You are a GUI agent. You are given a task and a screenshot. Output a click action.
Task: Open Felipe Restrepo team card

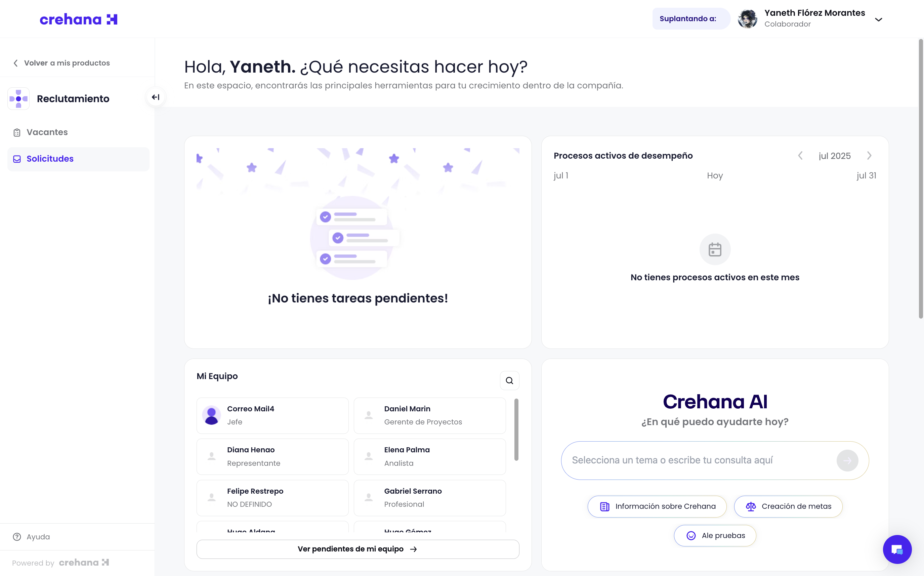tap(272, 497)
